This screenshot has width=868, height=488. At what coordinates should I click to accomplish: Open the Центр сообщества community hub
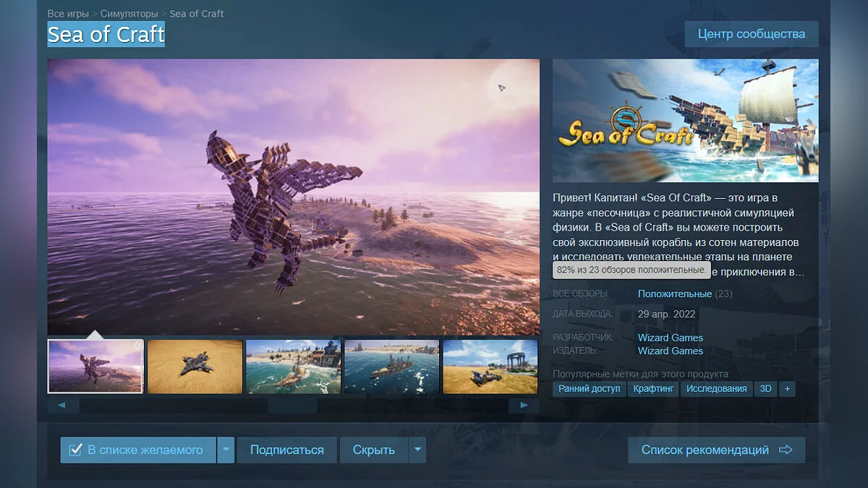coord(752,34)
